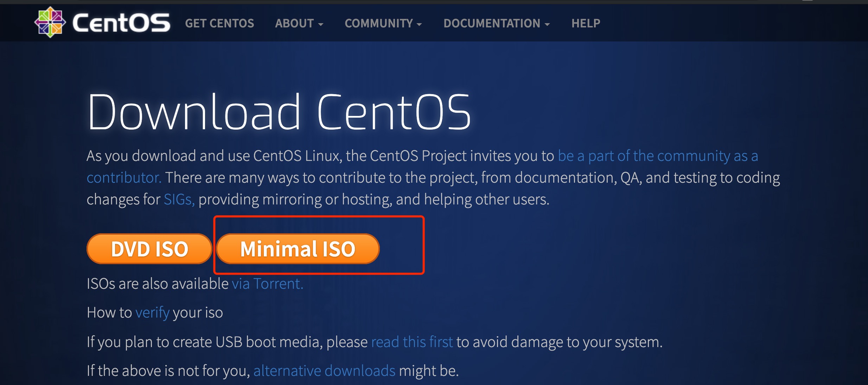Click the caret arrow beside ABOUT
This screenshot has width=868, height=385.
[x=321, y=25]
